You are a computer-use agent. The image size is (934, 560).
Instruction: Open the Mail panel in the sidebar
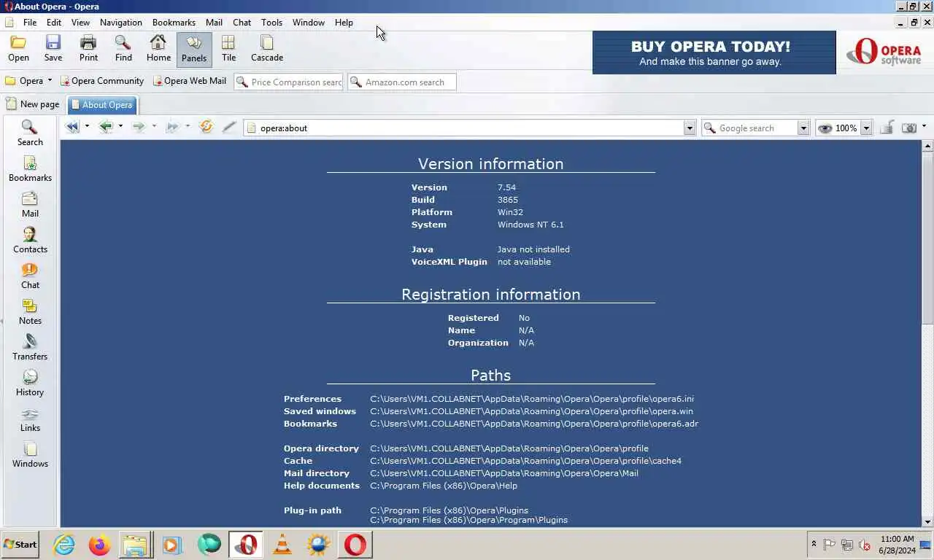pyautogui.click(x=30, y=205)
